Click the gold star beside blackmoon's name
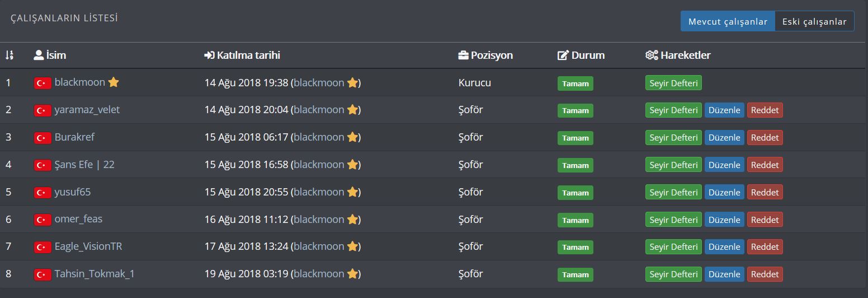868x298 pixels. click(114, 82)
